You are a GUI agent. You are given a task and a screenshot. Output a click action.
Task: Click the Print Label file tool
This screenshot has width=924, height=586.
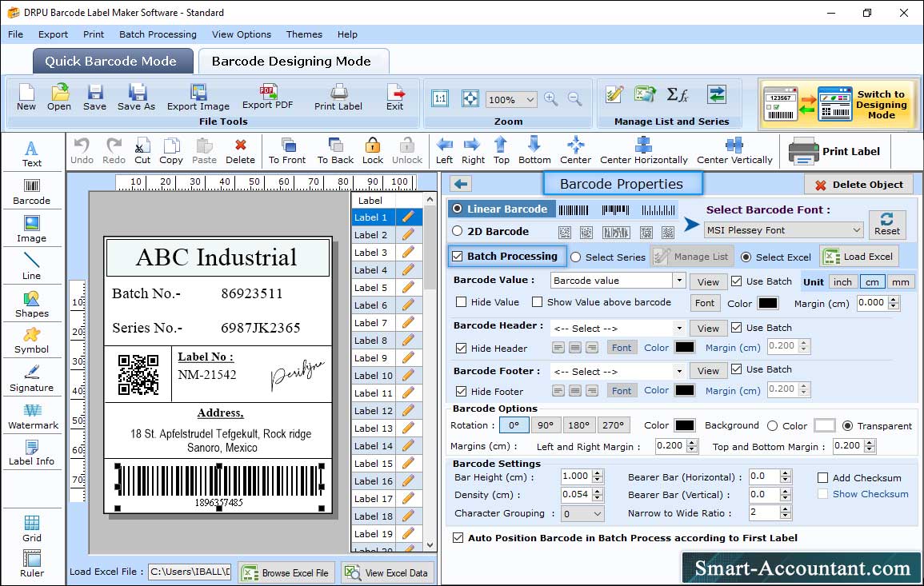coord(338,98)
